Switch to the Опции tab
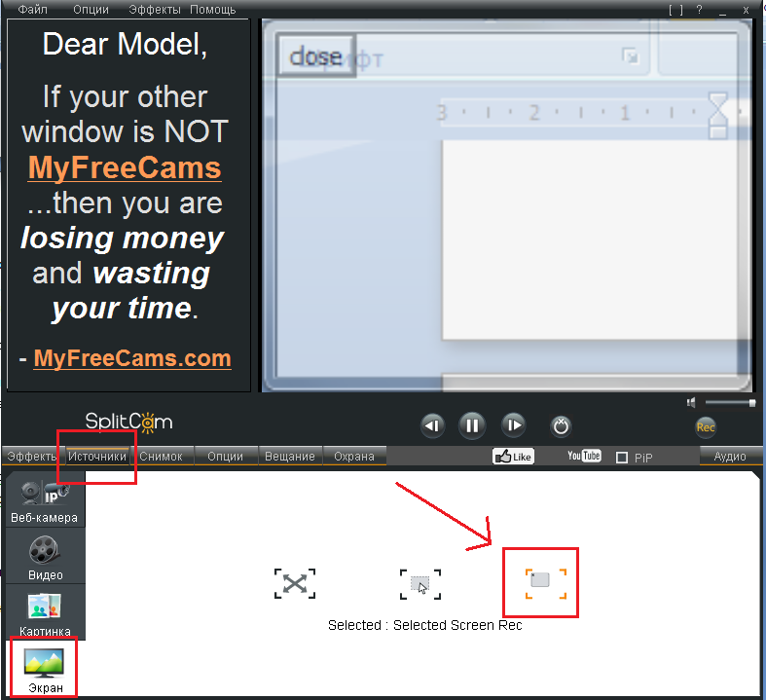The height and width of the screenshot is (700, 766). [225, 457]
